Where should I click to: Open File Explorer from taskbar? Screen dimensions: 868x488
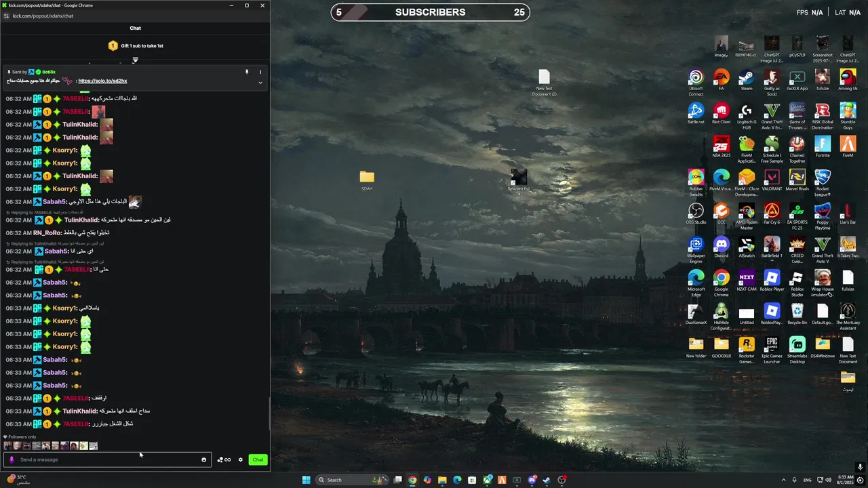click(x=442, y=480)
